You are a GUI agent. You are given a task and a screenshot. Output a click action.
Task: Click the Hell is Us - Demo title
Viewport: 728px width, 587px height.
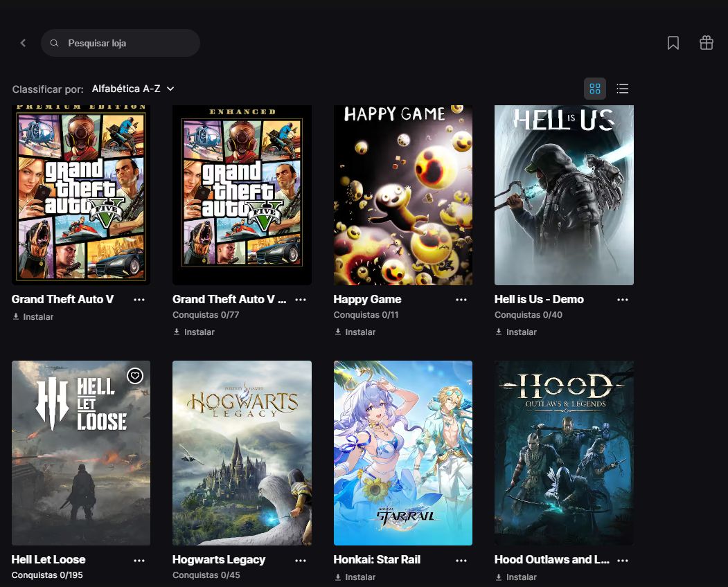(x=539, y=299)
